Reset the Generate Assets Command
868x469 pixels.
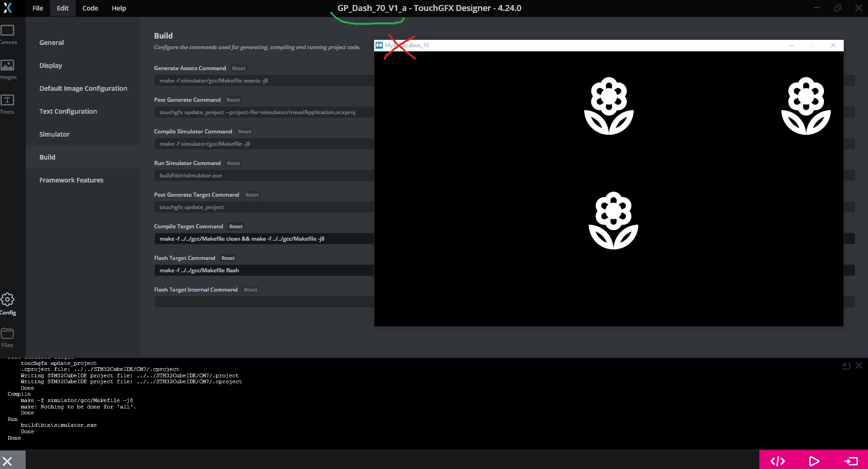[x=238, y=68]
